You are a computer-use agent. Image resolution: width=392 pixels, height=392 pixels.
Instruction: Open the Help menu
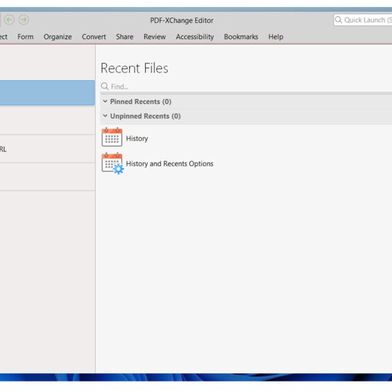[276, 37]
